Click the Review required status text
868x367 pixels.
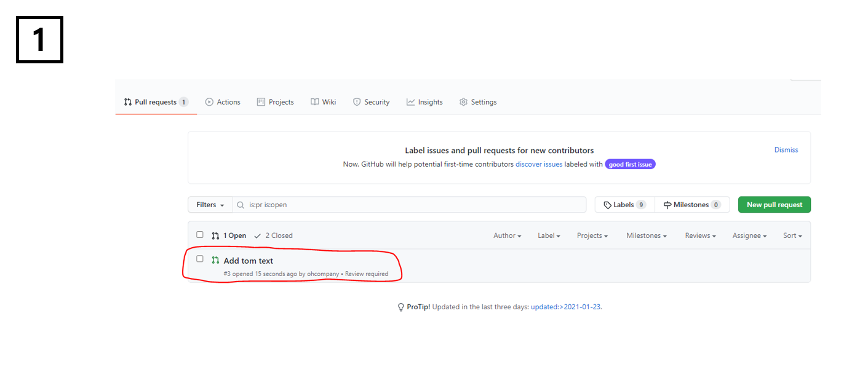[x=367, y=274]
